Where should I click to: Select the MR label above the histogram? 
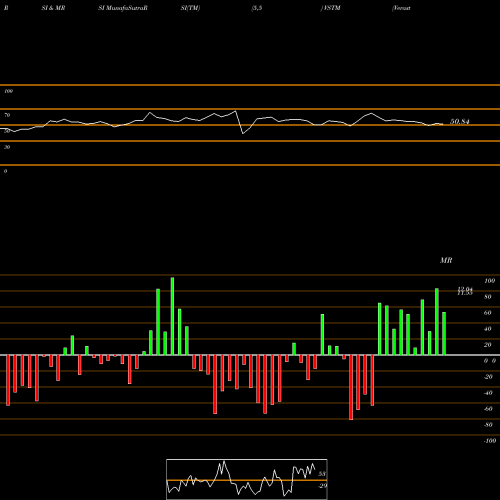(x=446, y=260)
